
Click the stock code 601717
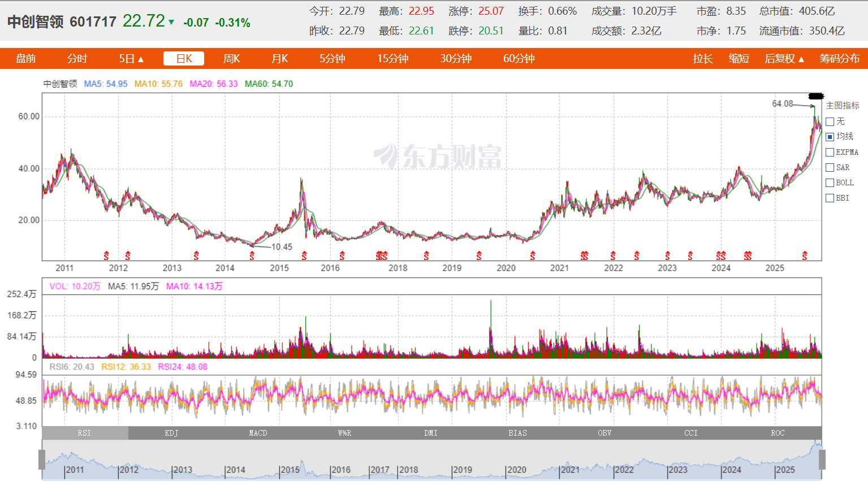pos(93,22)
